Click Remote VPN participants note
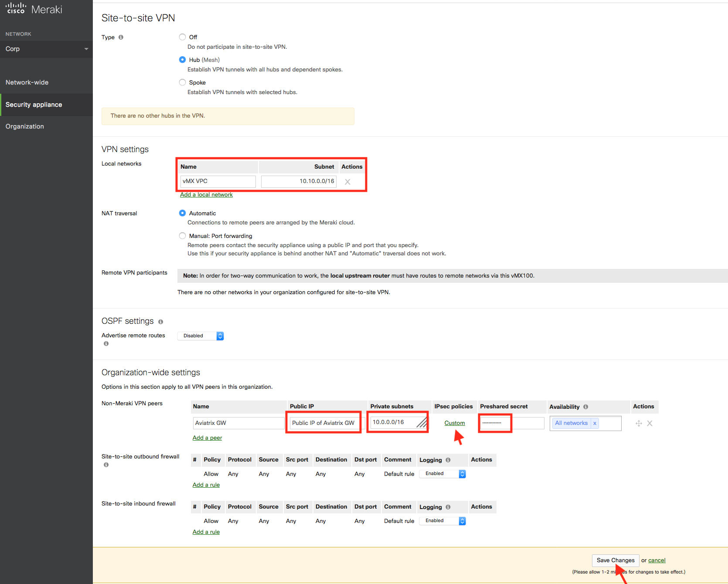This screenshot has height=584, width=728. click(x=452, y=276)
